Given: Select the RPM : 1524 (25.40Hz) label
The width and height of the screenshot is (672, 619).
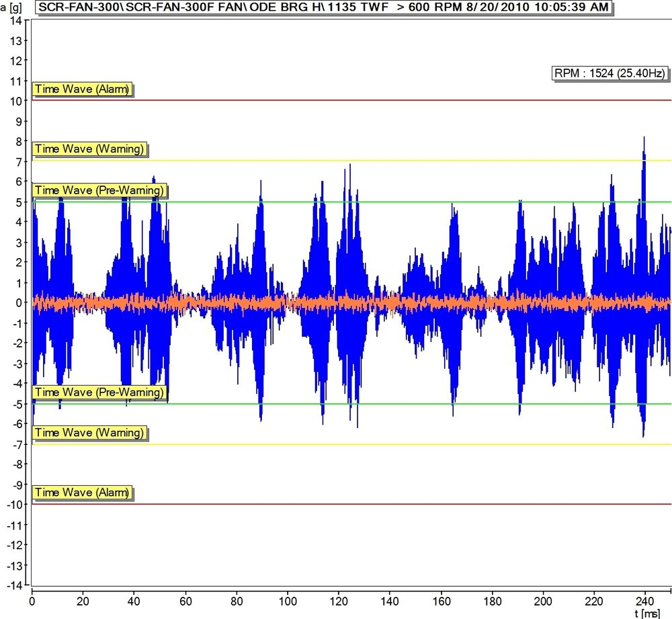Looking at the screenshot, I should coord(610,73).
